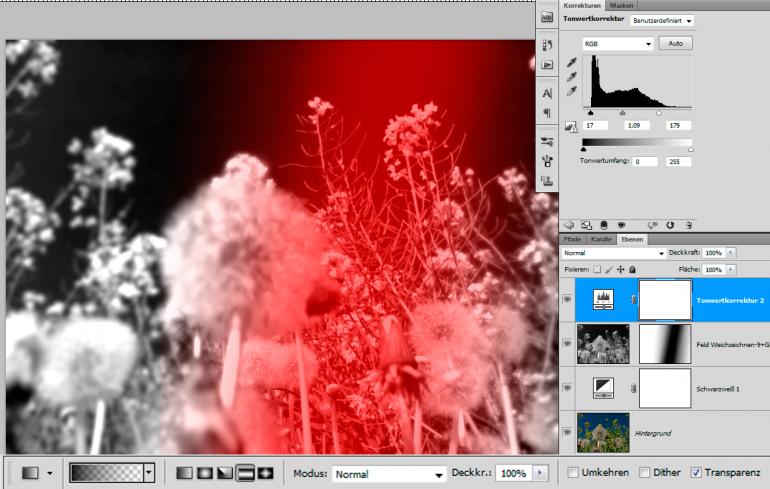Select the Feld Weichzeichnen layer mask thumbnail

click(x=665, y=344)
